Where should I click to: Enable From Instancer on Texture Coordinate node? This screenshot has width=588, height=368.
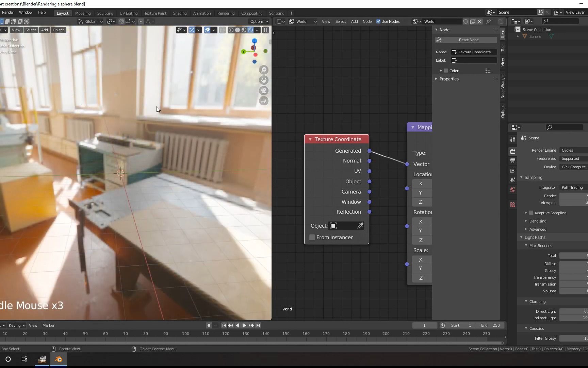pyautogui.click(x=312, y=237)
